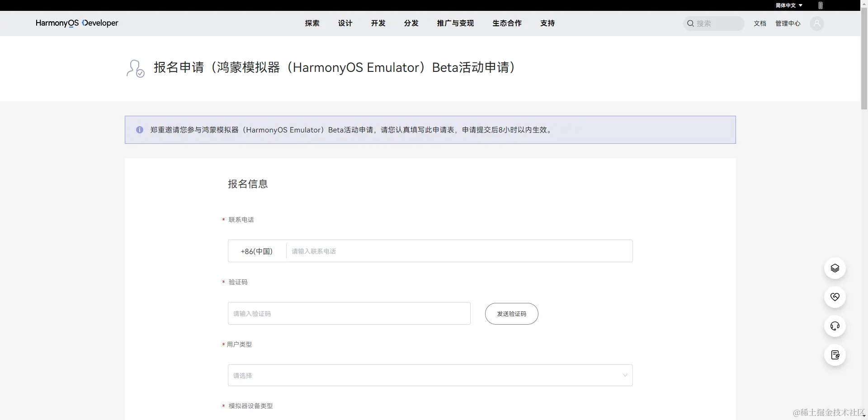Image resolution: width=868 pixels, height=420 pixels.
Task: Click the floating layers stack icon
Action: click(835, 268)
